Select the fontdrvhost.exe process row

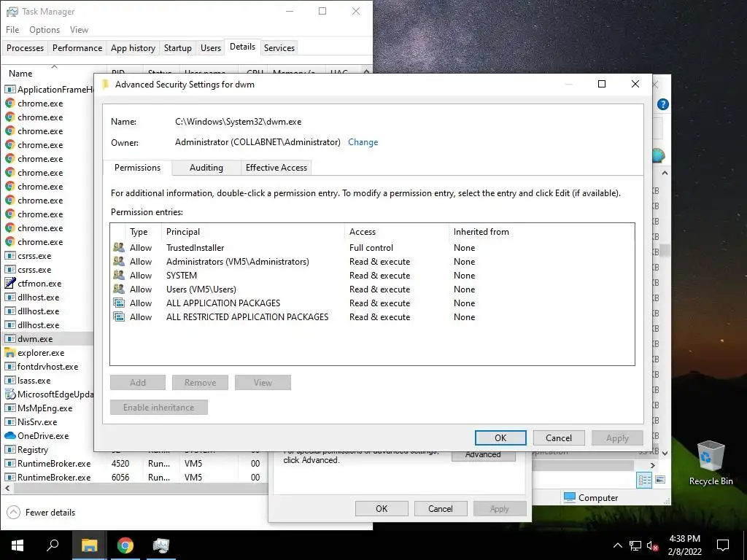tap(47, 367)
